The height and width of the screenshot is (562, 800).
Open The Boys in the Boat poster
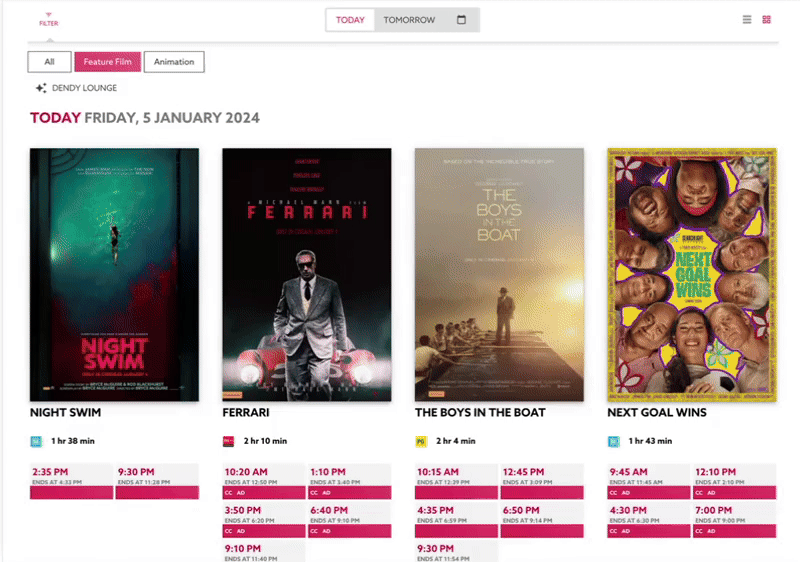tap(499, 275)
